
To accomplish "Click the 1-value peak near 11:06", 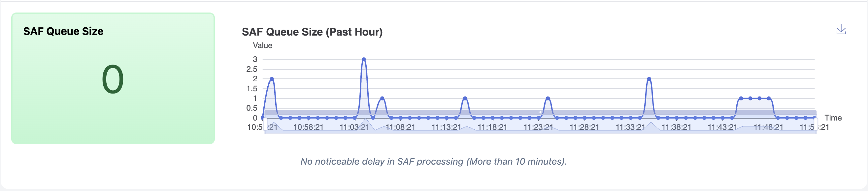I will point(382,98).
